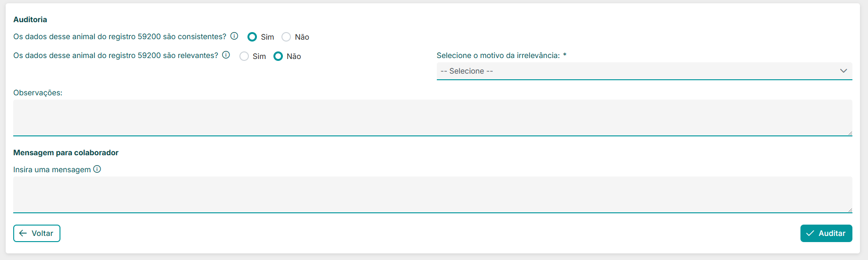Image resolution: width=868 pixels, height=260 pixels.
Task: Select 'Não' for data being consistent
Action: click(286, 37)
